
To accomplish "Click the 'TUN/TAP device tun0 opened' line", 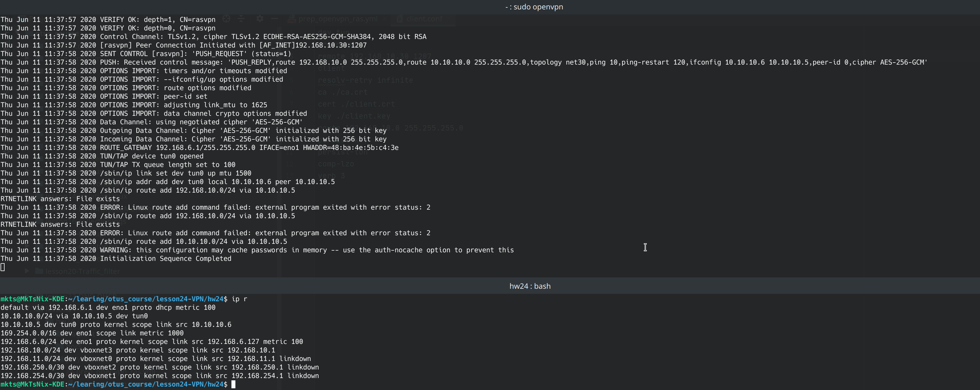I will pyautogui.click(x=152, y=156).
